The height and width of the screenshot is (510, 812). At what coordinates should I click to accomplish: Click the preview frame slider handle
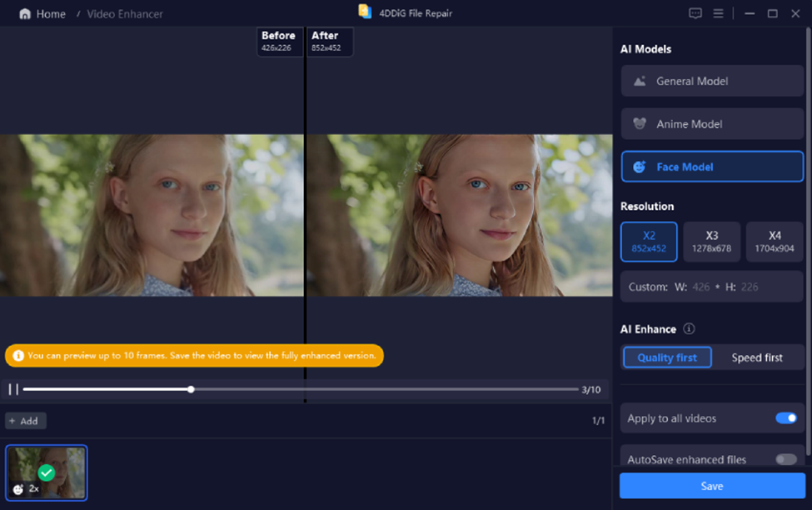pos(191,389)
